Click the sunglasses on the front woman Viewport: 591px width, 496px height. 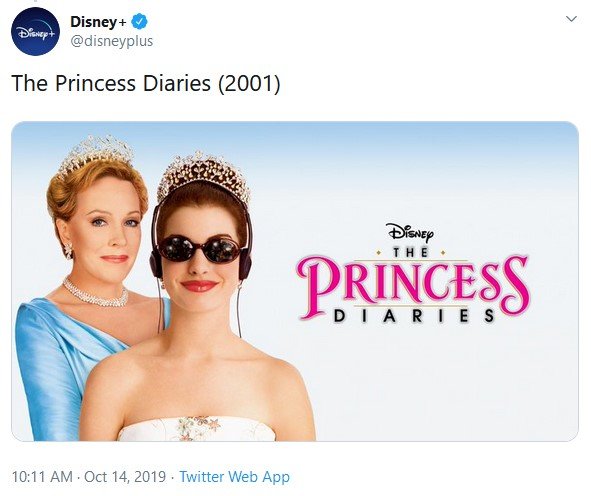pos(199,249)
